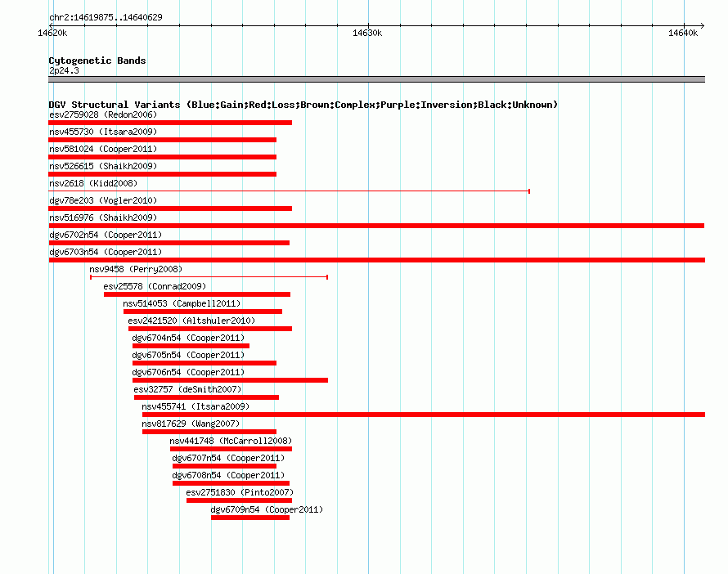Click the full-width bar under nsv516976
This screenshot has width=728, height=574.
point(376,226)
